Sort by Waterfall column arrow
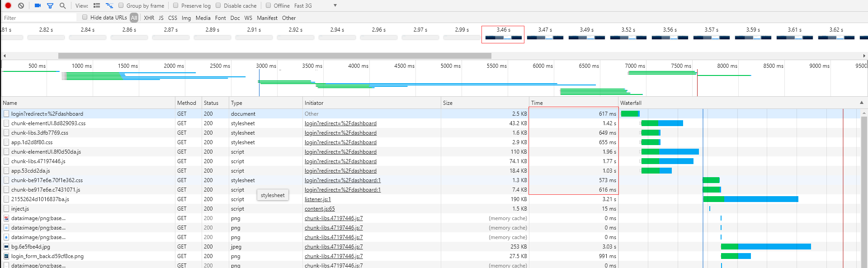 coord(861,103)
